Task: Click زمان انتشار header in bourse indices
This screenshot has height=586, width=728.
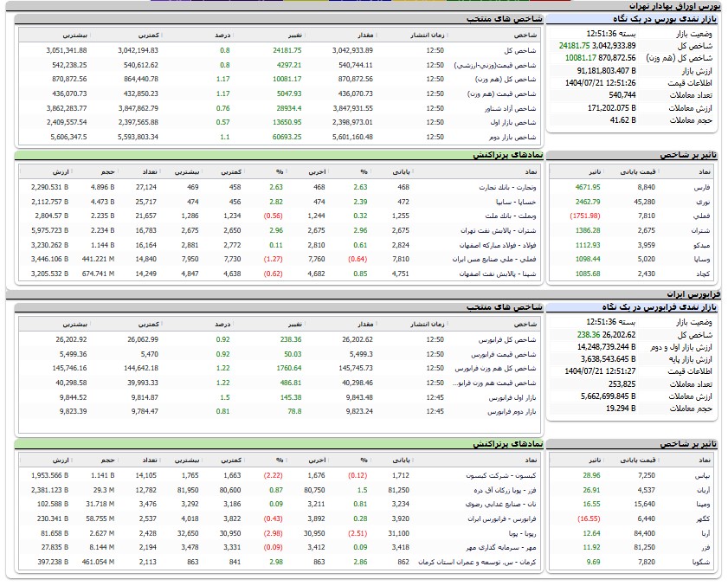Action: click(x=428, y=35)
